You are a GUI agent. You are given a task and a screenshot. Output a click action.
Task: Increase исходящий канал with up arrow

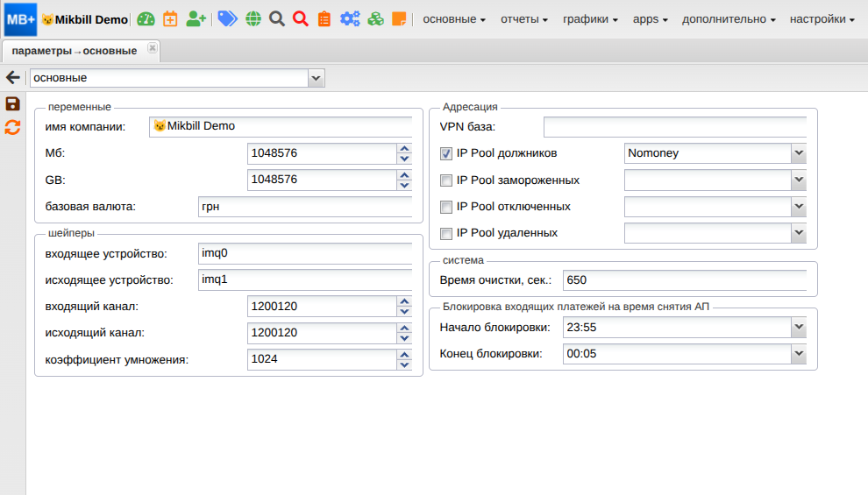click(x=405, y=329)
